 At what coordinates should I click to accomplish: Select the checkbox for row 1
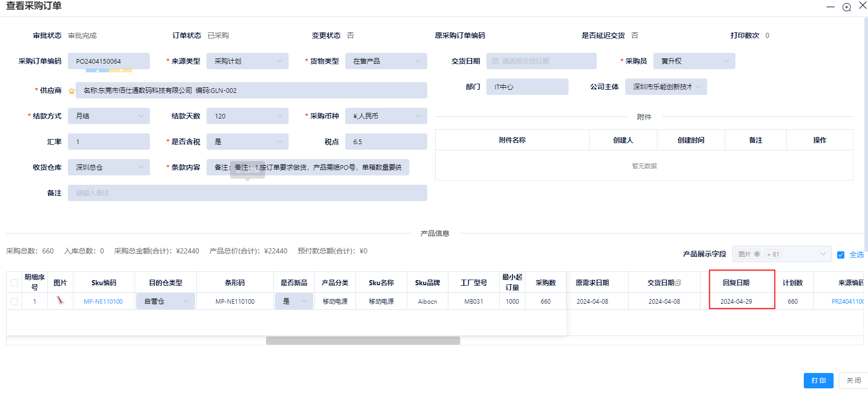click(14, 302)
